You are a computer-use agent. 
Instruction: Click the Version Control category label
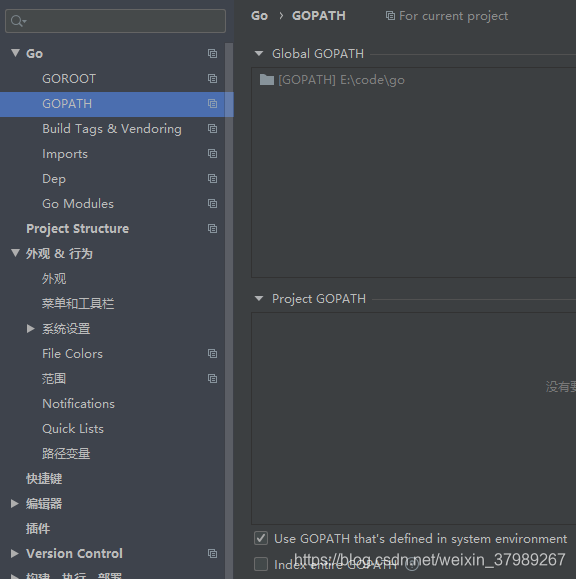pyautogui.click(x=74, y=554)
